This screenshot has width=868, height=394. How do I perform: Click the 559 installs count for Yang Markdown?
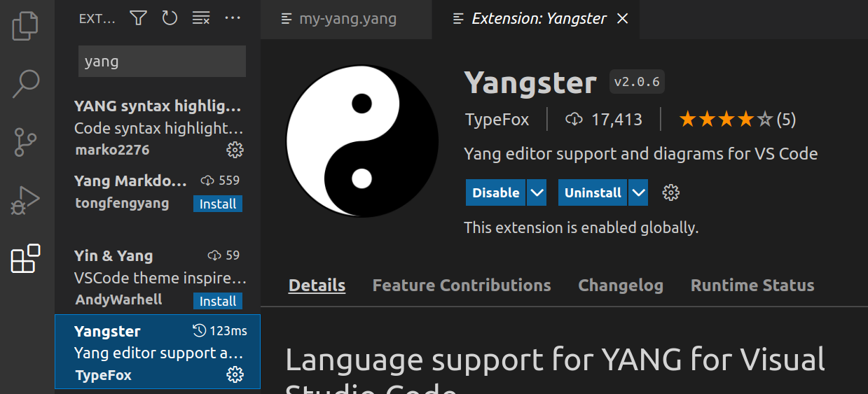220,181
